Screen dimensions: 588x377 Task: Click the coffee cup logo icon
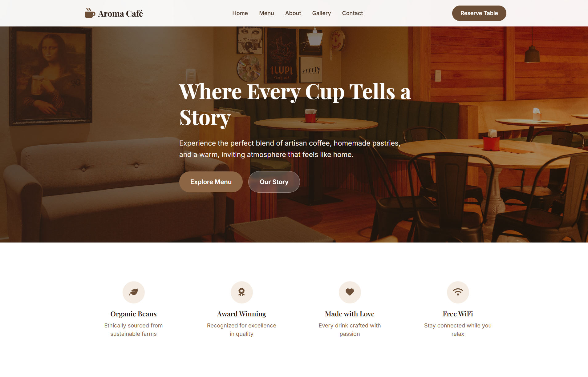90,13
